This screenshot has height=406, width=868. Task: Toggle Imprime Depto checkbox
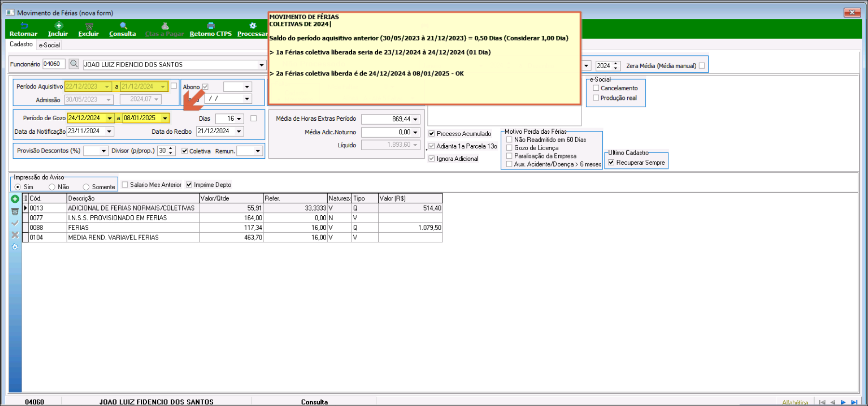click(x=189, y=184)
